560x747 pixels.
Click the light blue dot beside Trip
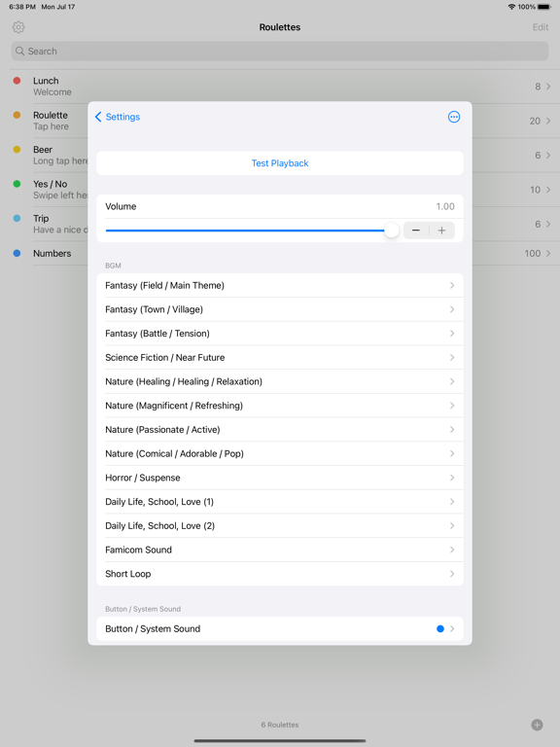coord(17,218)
